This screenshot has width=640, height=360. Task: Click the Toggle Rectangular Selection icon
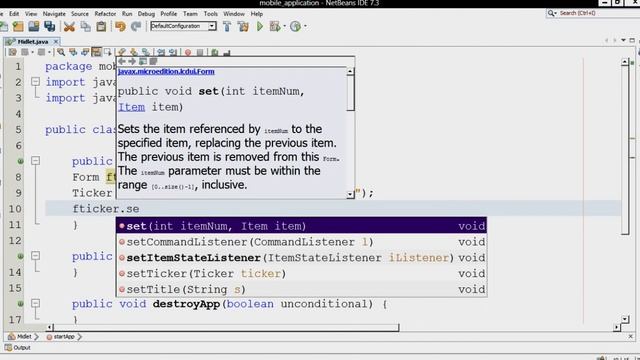[x=108, y=52]
